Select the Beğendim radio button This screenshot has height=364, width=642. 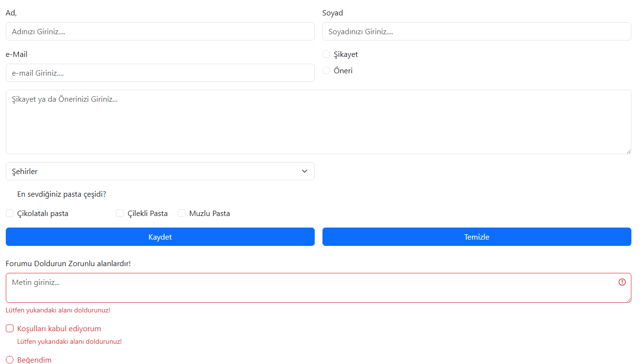pos(10,360)
